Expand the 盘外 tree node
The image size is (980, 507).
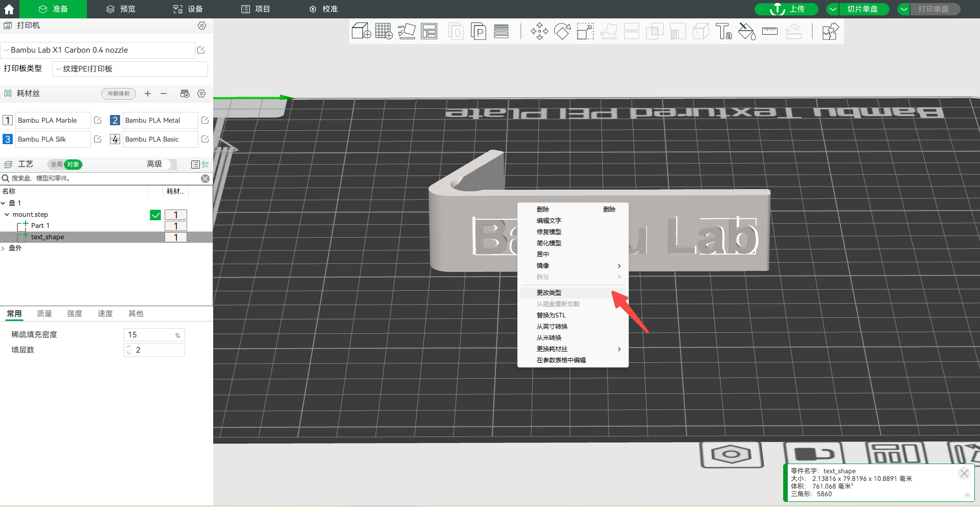click(x=3, y=248)
